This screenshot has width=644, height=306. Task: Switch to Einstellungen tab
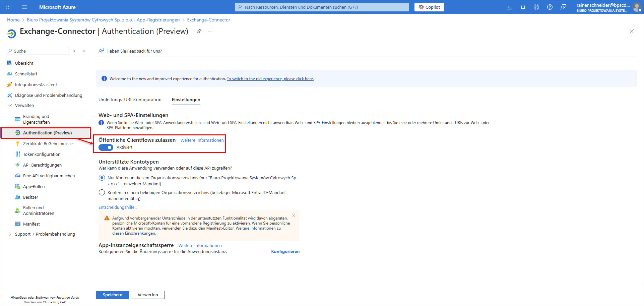click(186, 100)
